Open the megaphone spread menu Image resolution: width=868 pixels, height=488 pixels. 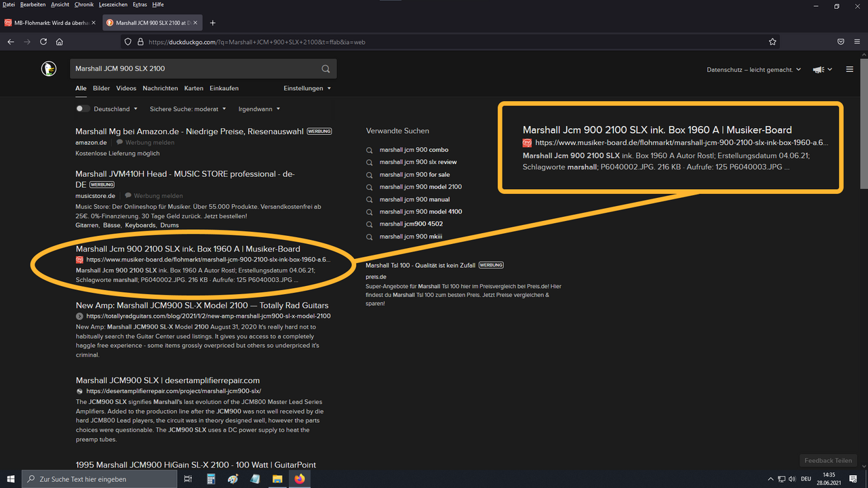(x=823, y=69)
